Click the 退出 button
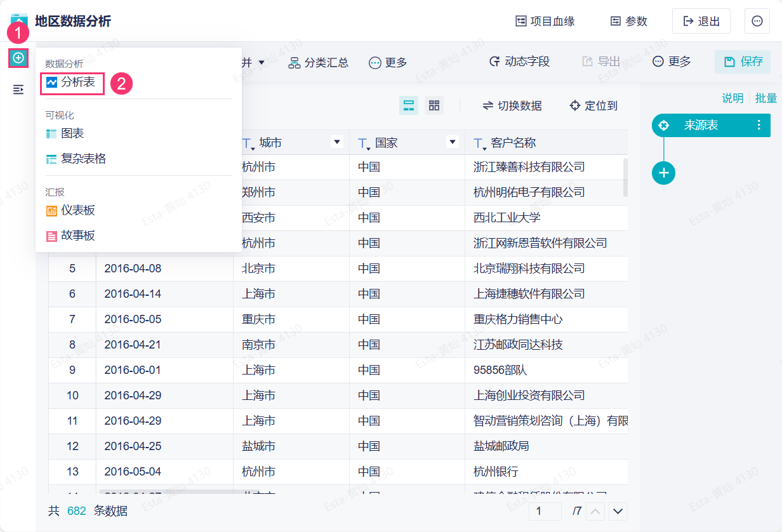 tap(701, 21)
